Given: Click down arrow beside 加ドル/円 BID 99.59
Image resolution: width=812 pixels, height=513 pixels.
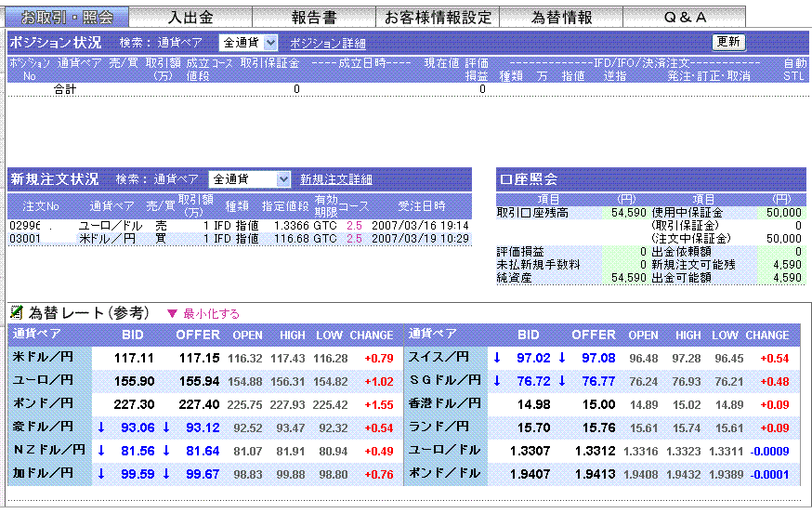Looking at the screenshot, I should pos(100,473).
